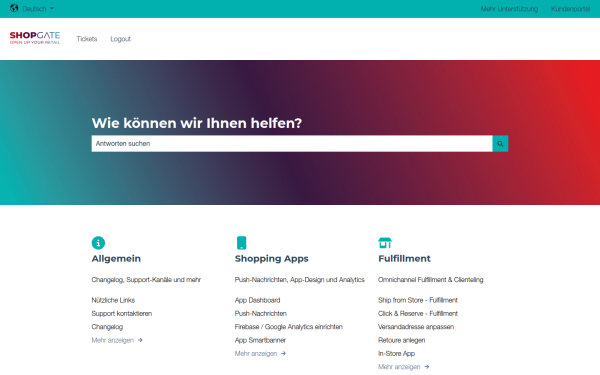600x375 pixels.
Task: Click the Shopping Apps phone icon
Action: point(241,243)
